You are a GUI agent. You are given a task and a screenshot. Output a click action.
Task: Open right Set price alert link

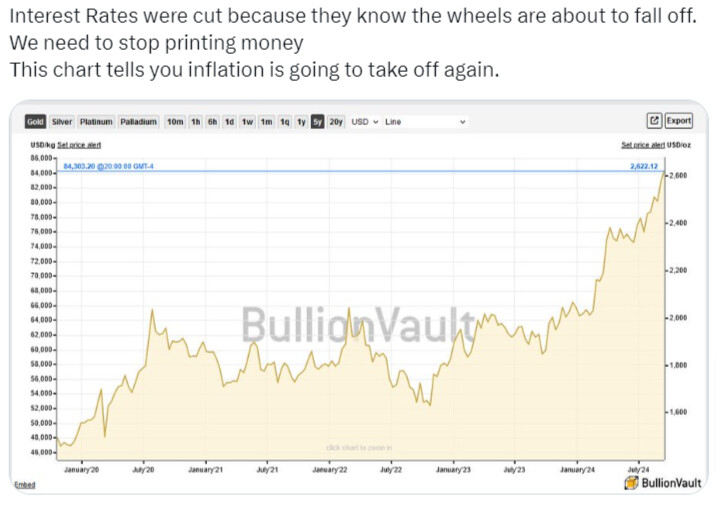pos(643,145)
